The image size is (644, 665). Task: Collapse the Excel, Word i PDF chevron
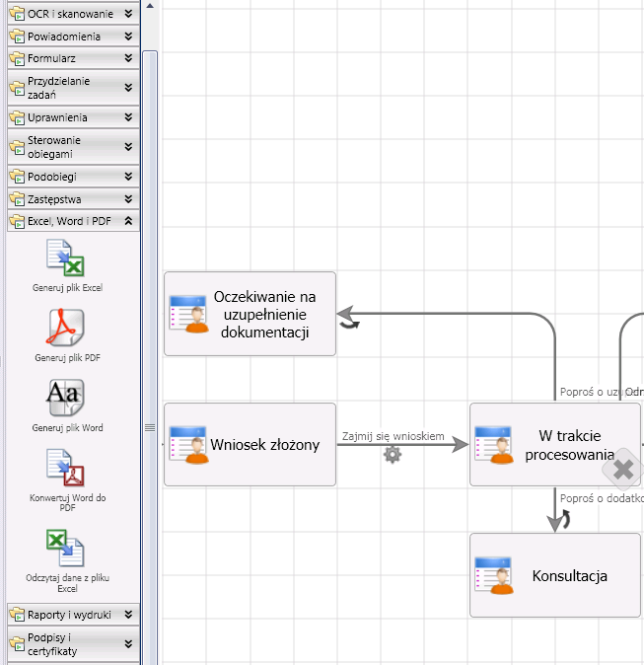click(x=128, y=221)
